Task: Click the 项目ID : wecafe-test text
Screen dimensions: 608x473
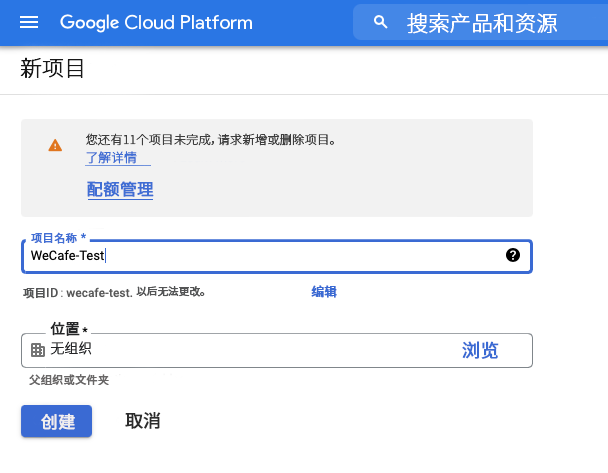Action: [x=78, y=292]
